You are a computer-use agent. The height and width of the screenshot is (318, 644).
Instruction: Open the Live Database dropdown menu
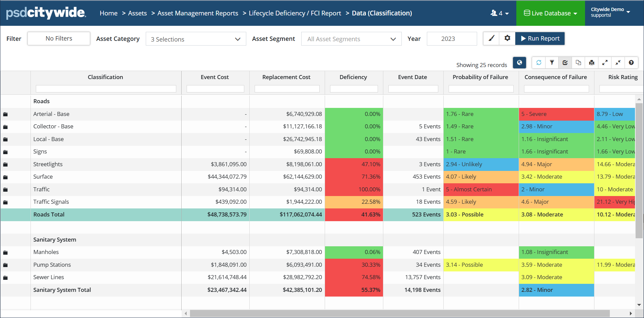(x=551, y=13)
